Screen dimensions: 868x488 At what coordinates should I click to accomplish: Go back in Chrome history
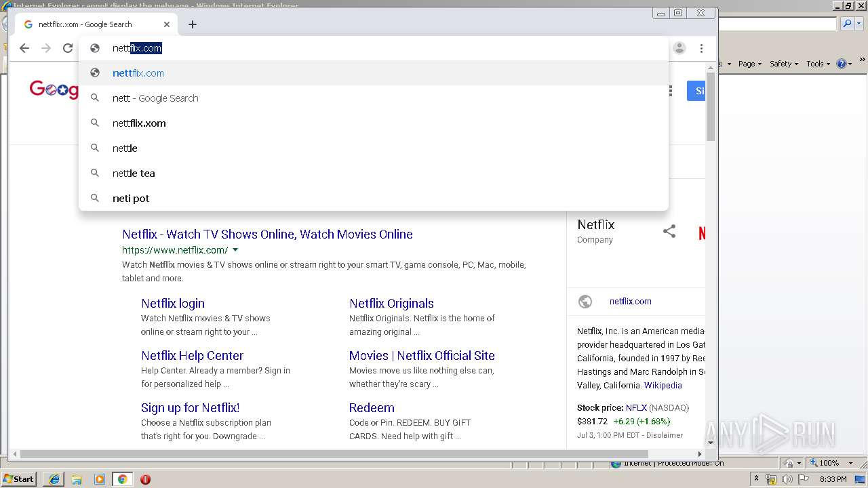coord(24,48)
